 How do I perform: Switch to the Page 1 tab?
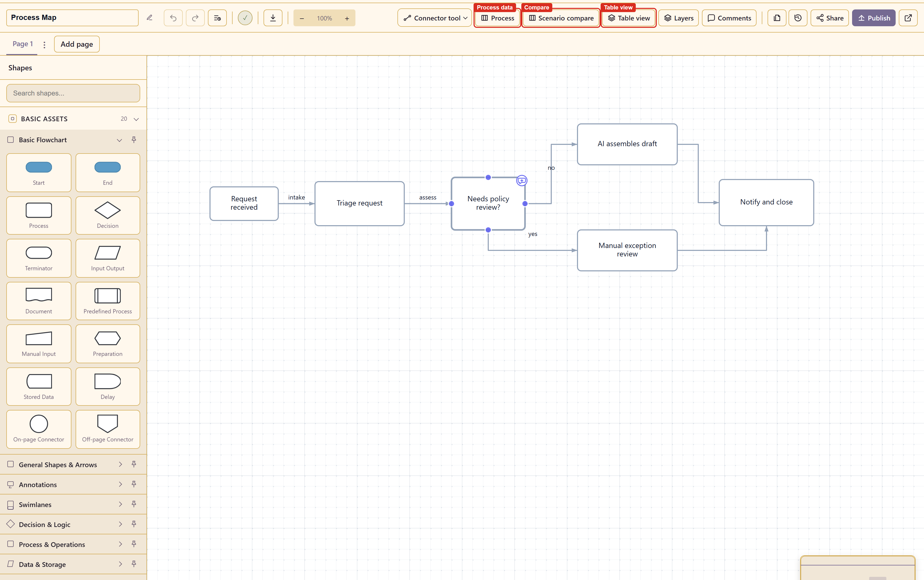(x=23, y=44)
